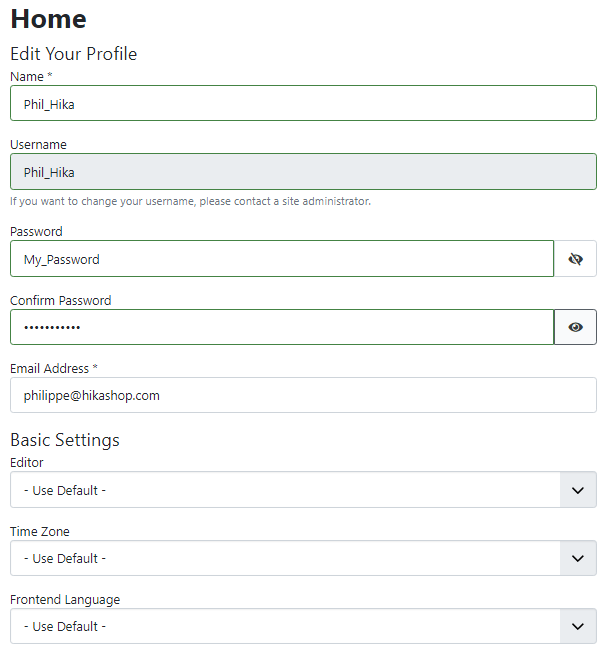Click the username change help text
Viewport: 607px width, 652px height.
pyautogui.click(x=190, y=201)
